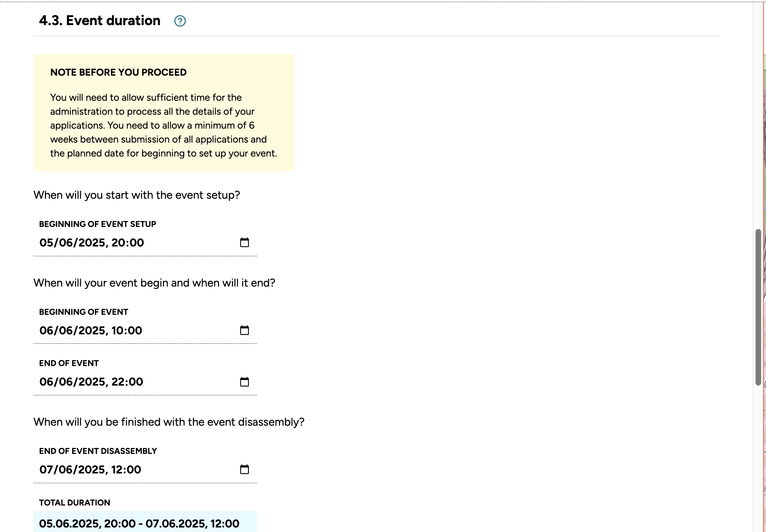Click the 'BEGINNING OF EVENT' field label

[x=83, y=312]
